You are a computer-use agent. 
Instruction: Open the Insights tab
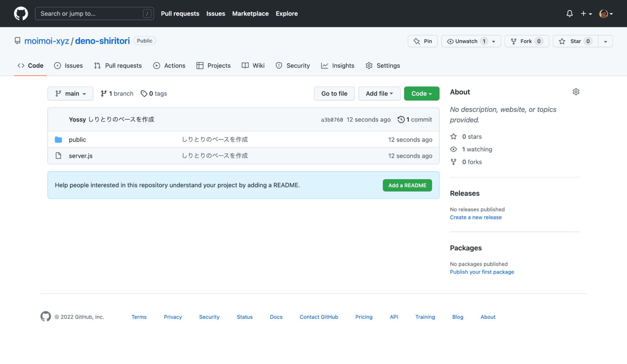(x=338, y=66)
